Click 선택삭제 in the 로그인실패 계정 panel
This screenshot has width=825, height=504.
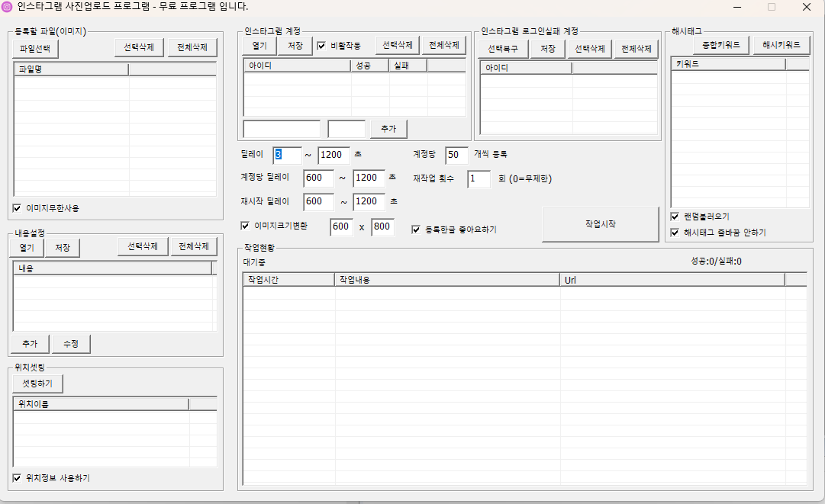pyautogui.click(x=590, y=49)
